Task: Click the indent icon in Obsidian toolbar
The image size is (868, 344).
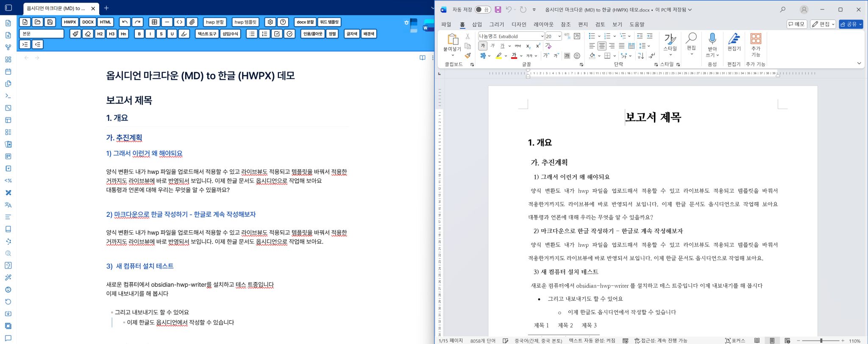Action: coord(25,44)
